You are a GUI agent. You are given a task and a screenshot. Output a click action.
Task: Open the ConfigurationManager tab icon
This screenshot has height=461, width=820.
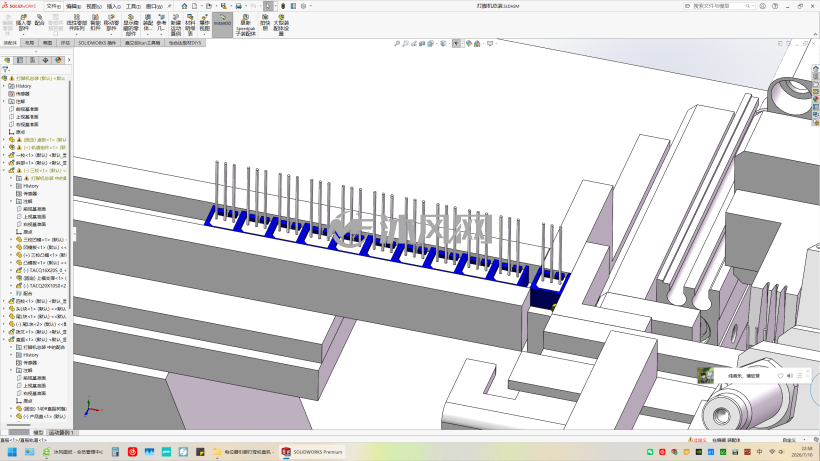(32, 60)
